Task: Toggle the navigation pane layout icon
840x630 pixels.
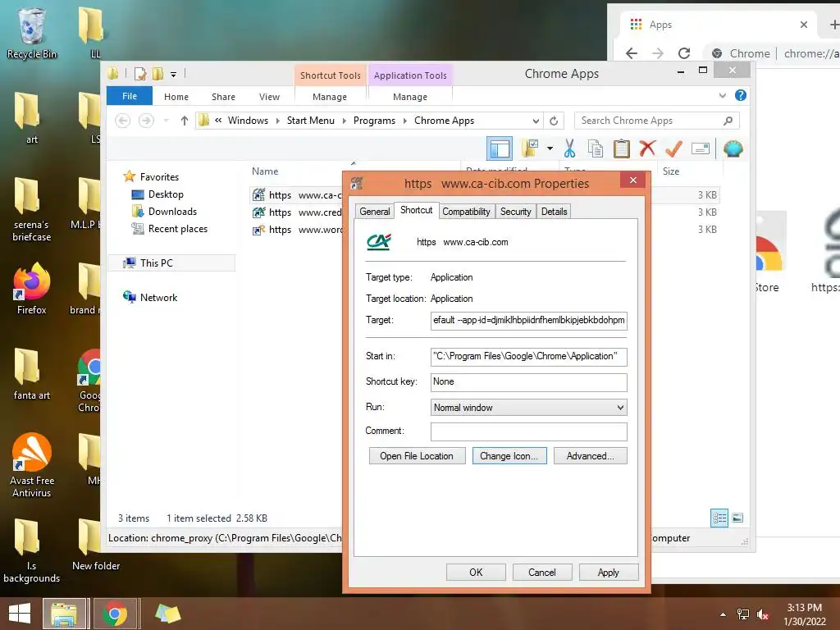Action: 500,149
